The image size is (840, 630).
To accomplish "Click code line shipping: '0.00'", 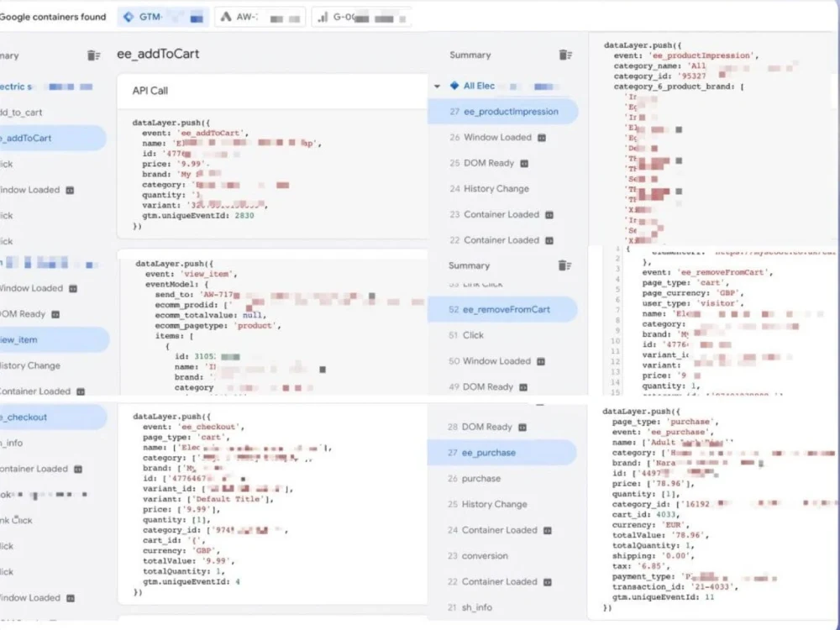I will point(653,556).
